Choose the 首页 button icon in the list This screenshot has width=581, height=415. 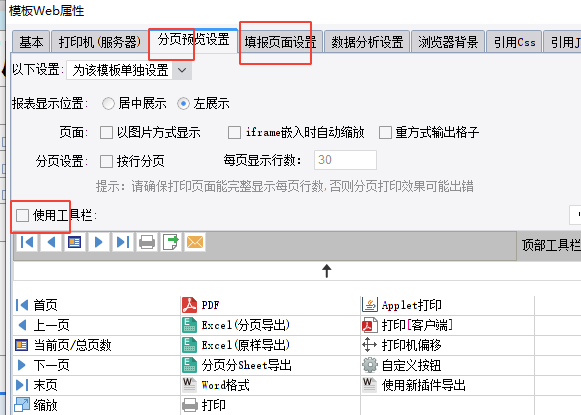(x=22, y=305)
